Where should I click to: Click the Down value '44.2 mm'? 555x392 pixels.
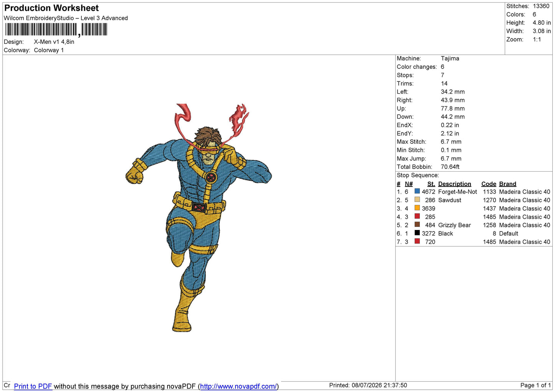tap(452, 117)
